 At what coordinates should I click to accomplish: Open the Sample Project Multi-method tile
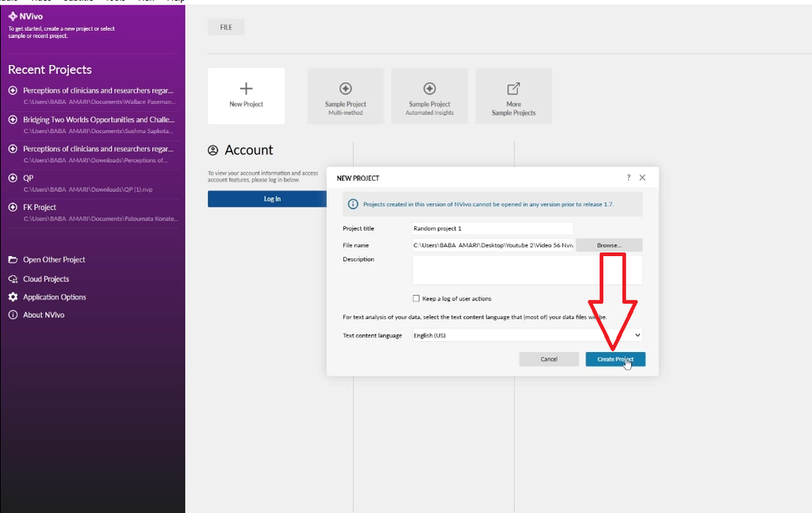(x=346, y=96)
